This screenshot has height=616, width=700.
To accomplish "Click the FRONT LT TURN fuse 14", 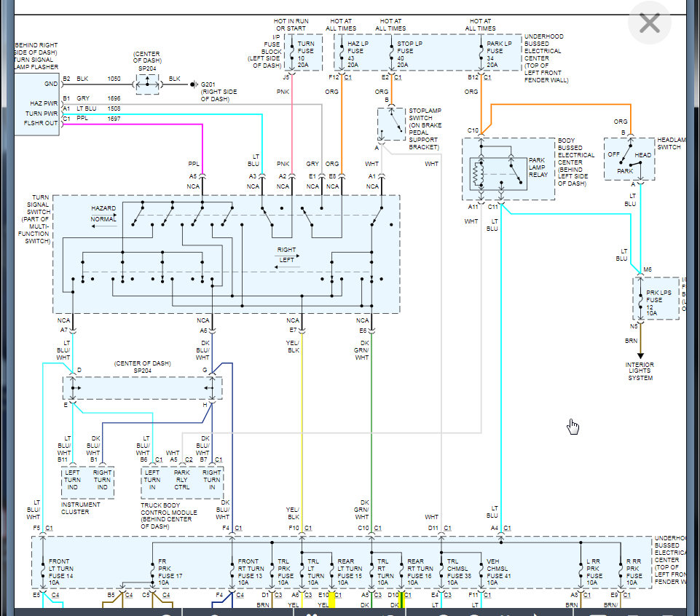I will [57, 572].
